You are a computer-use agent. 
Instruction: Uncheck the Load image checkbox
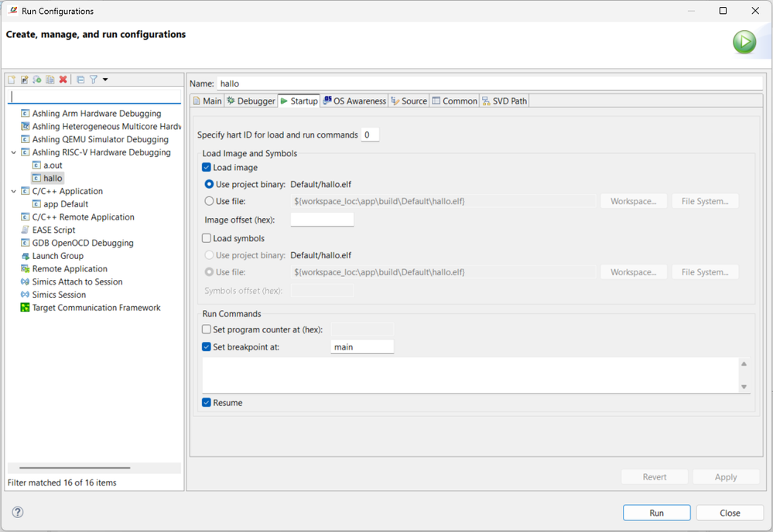pyautogui.click(x=207, y=168)
